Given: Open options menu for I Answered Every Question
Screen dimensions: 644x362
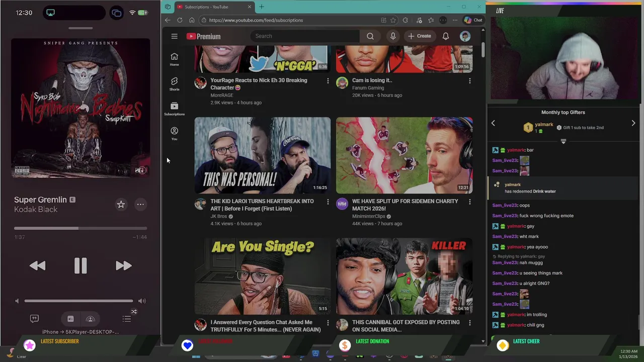Looking at the screenshot, I should pos(328,323).
